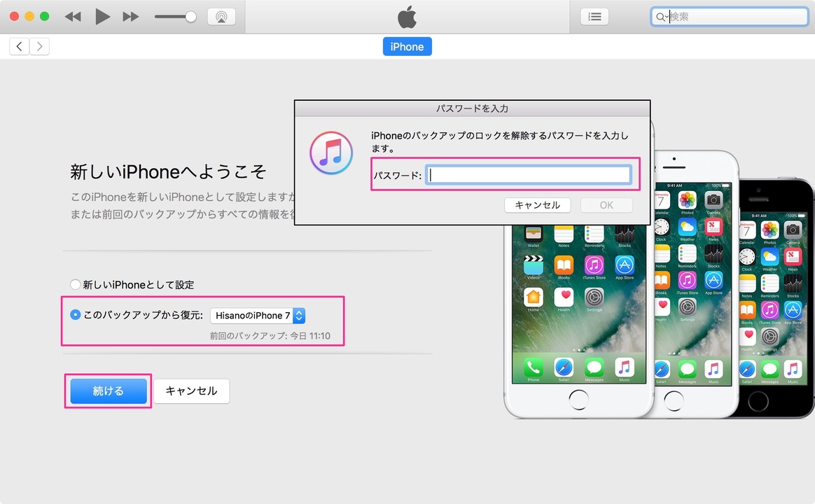Click the search magnifier icon
Viewport: 815px width, 504px height.
(x=660, y=17)
